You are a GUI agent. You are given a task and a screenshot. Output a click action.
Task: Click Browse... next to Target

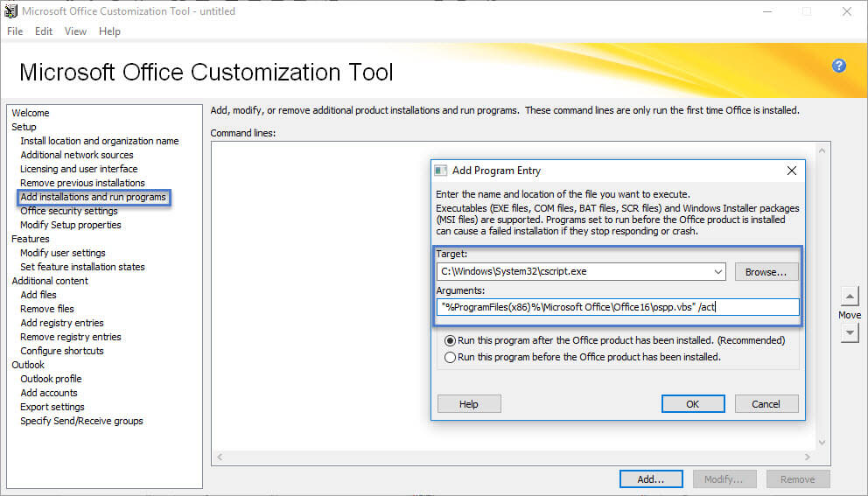tap(766, 272)
